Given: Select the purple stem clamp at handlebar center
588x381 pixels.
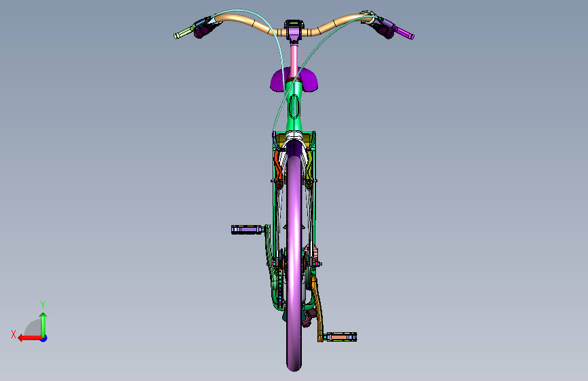Looking at the screenshot, I should coord(294,30).
